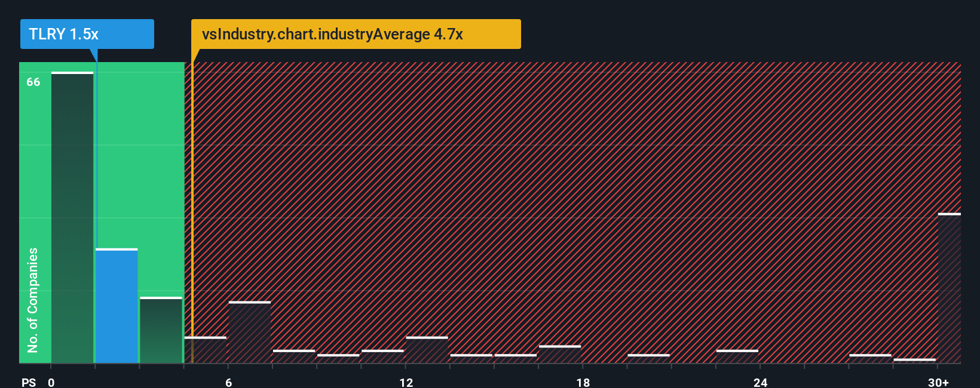
Task: Click the third dark green histogram bar
Action: tap(161, 330)
